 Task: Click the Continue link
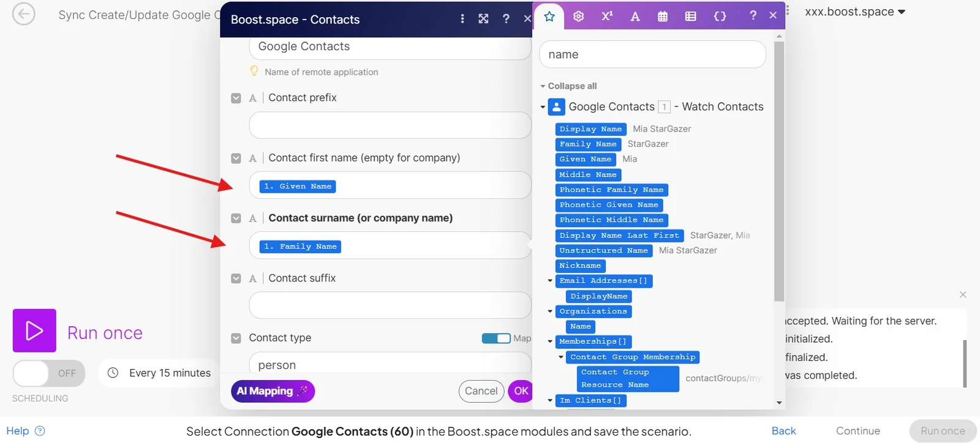858,431
